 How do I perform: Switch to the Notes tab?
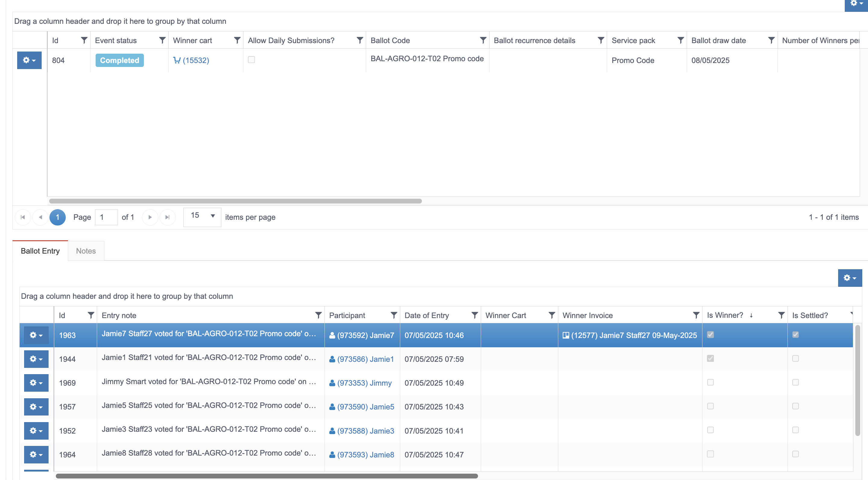pos(86,251)
